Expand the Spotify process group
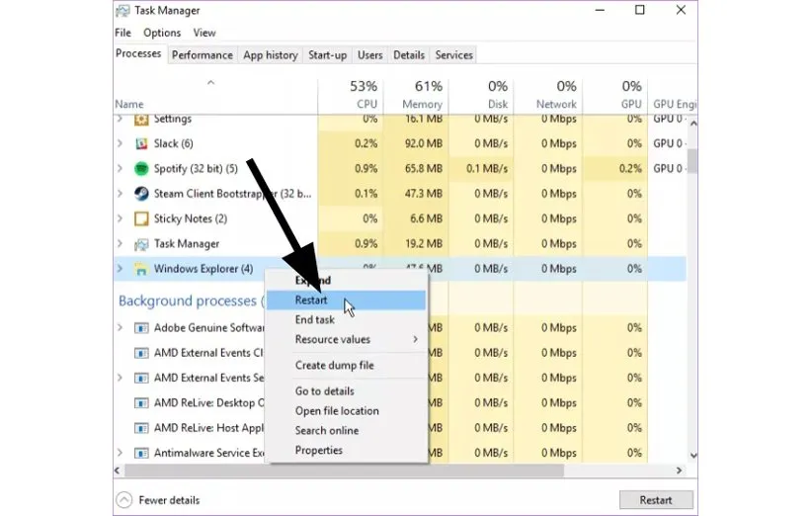The height and width of the screenshot is (516, 812). pos(121,169)
